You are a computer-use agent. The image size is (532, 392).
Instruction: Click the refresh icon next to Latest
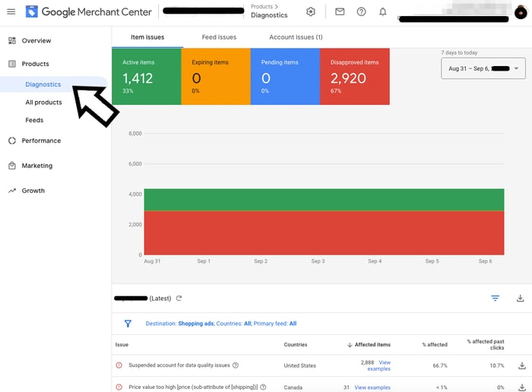179,299
